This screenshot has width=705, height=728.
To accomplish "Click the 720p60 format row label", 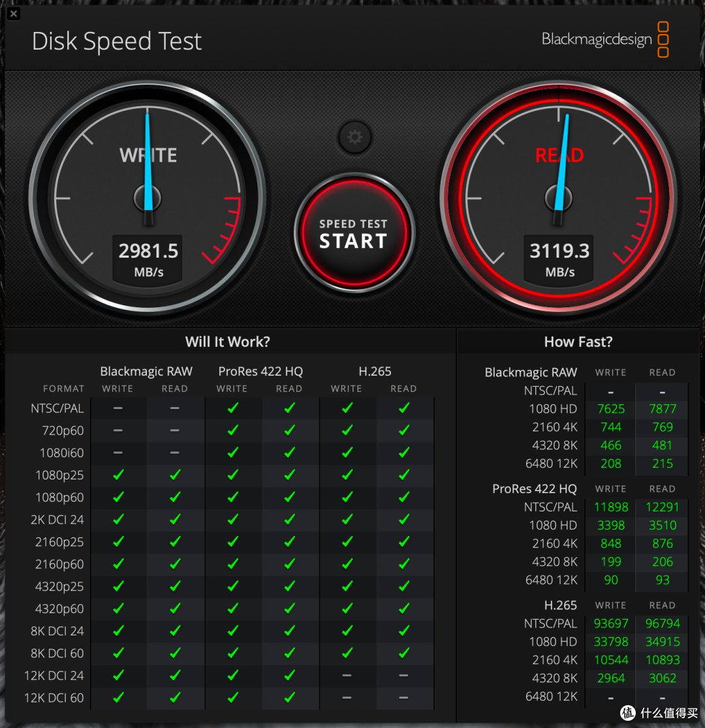I will 63,431.
